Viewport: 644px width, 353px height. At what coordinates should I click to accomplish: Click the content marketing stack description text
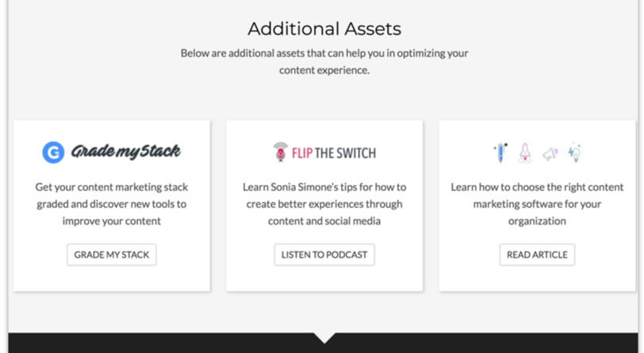pyautogui.click(x=112, y=204)
